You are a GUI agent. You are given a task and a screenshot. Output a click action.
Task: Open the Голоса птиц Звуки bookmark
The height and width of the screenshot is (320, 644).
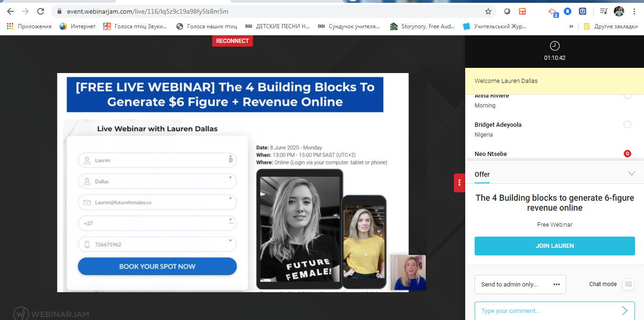coord(135,26)
